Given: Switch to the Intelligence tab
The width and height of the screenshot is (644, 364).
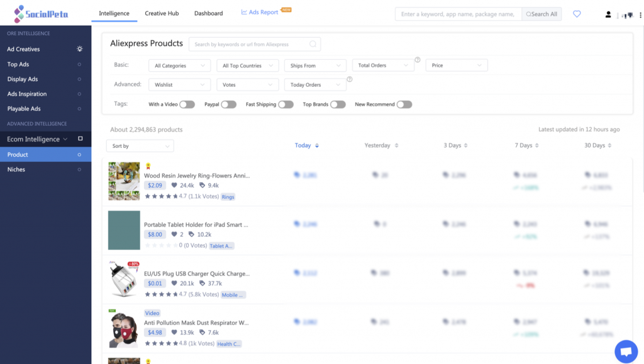Looking at the screenshot, I should [x=114, y=13].
